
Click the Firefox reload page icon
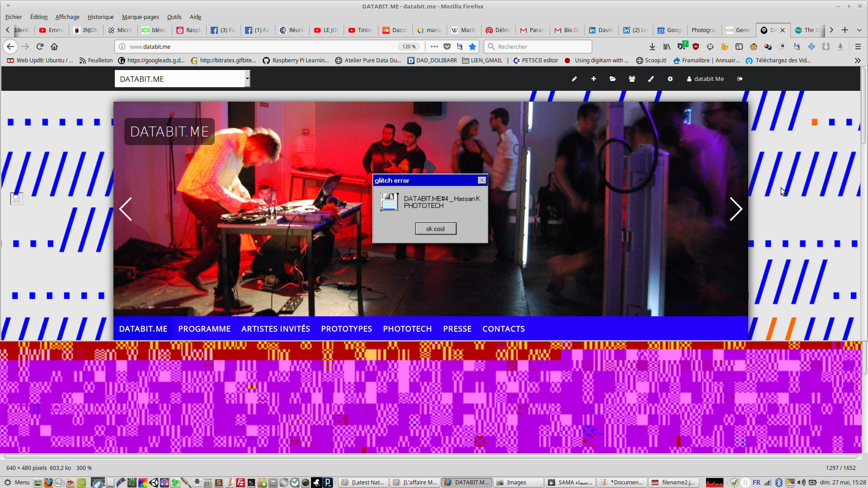(x=40, y=47)
